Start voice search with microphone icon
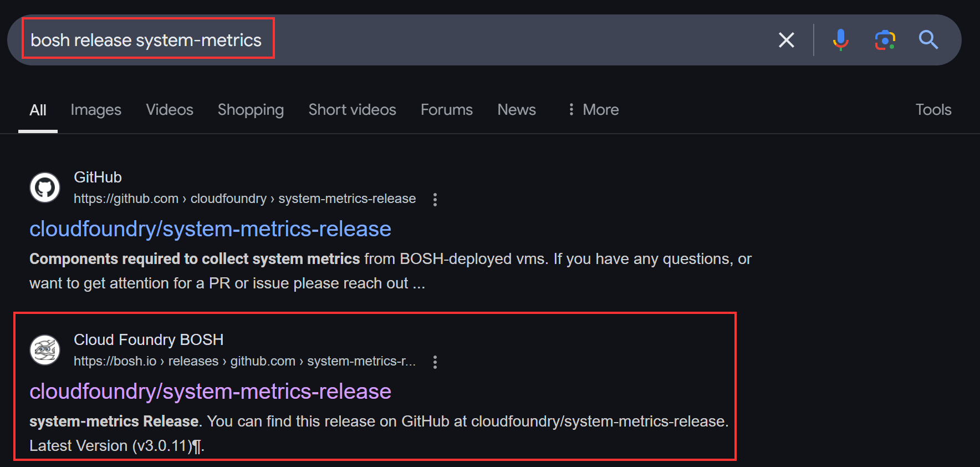The width and height of the screenshot is (980, 467). pyautogui.click(x=840, y=40)
